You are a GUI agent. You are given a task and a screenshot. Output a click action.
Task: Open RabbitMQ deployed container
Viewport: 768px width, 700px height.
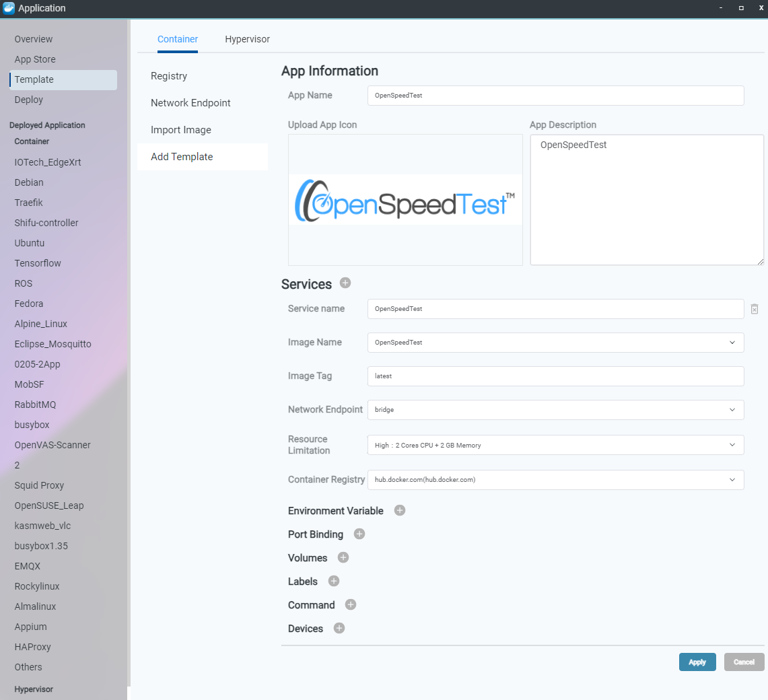pos(35,405)
